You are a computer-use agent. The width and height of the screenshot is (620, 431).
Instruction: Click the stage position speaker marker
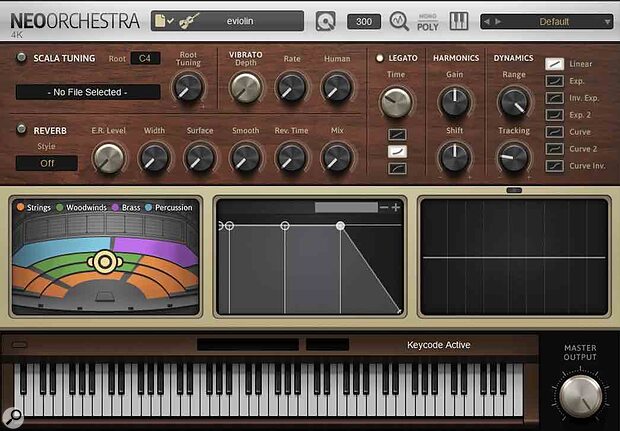(x=105, y=261)
